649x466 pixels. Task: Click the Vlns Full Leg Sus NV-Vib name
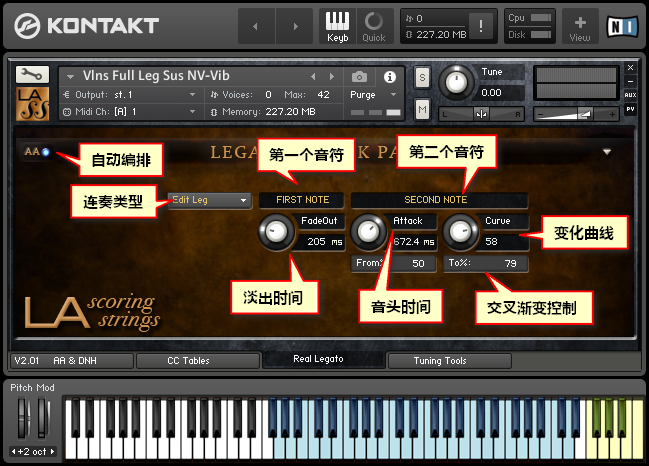[x=156, y=76]
